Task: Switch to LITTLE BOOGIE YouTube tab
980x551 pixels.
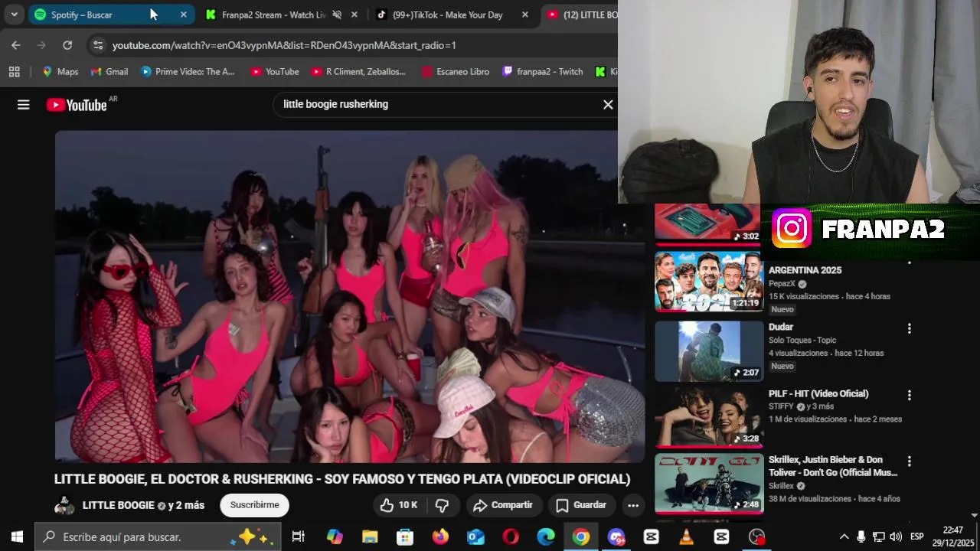Action: coord(581,15)
